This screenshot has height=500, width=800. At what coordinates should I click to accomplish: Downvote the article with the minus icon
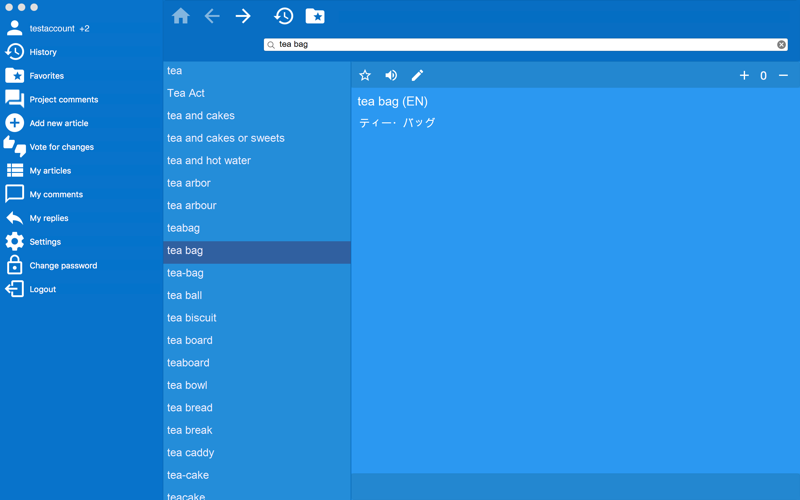pos(783,76)
